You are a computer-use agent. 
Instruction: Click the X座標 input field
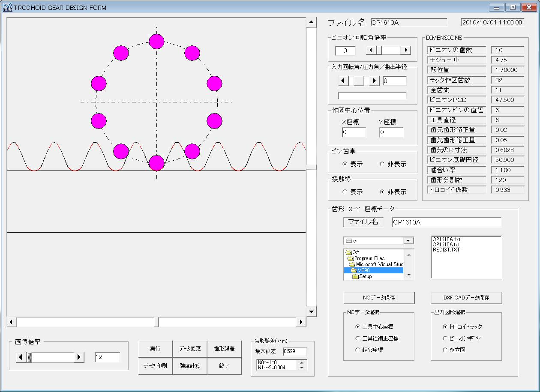(354, 133)
